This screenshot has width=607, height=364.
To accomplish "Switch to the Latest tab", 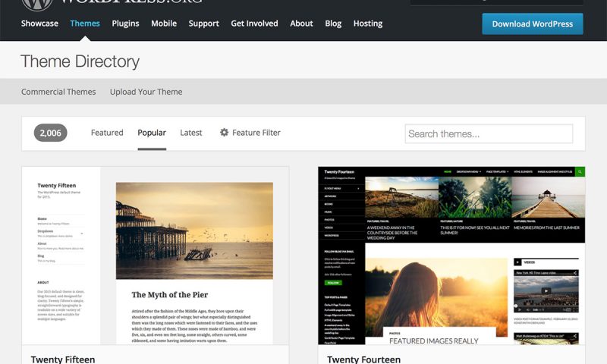I will tap(191, 133).
